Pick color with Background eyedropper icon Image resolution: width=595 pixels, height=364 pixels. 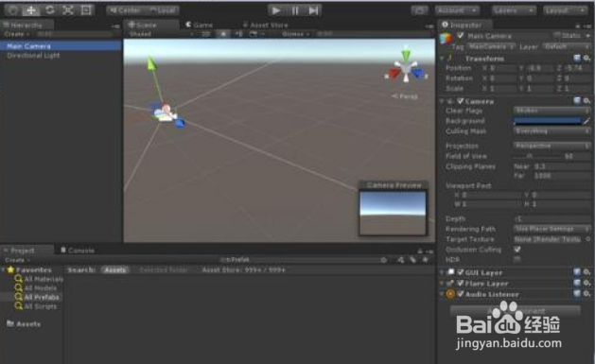(x=586, y=121)
